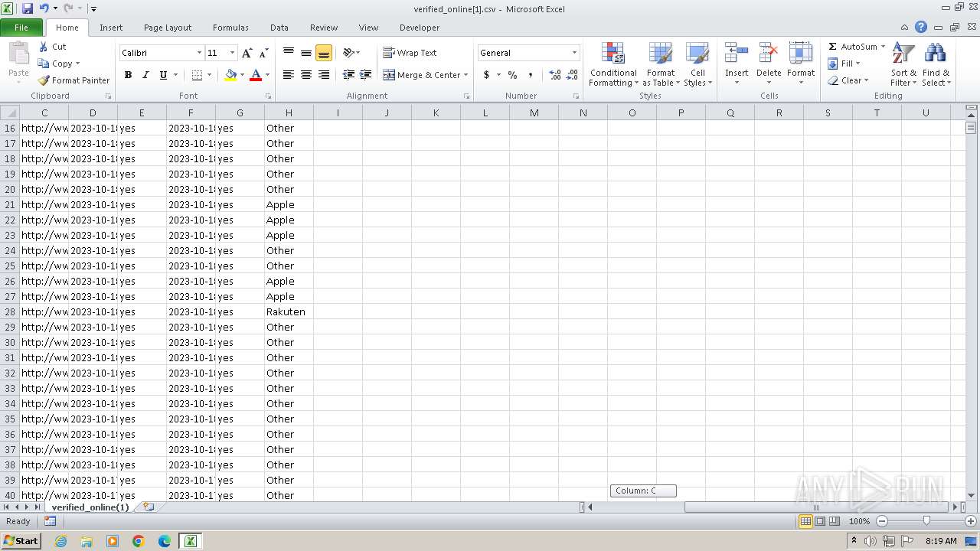Click the Save icon in quick access toolbar
Screen dimensions: 980x551
click(28, 8)
